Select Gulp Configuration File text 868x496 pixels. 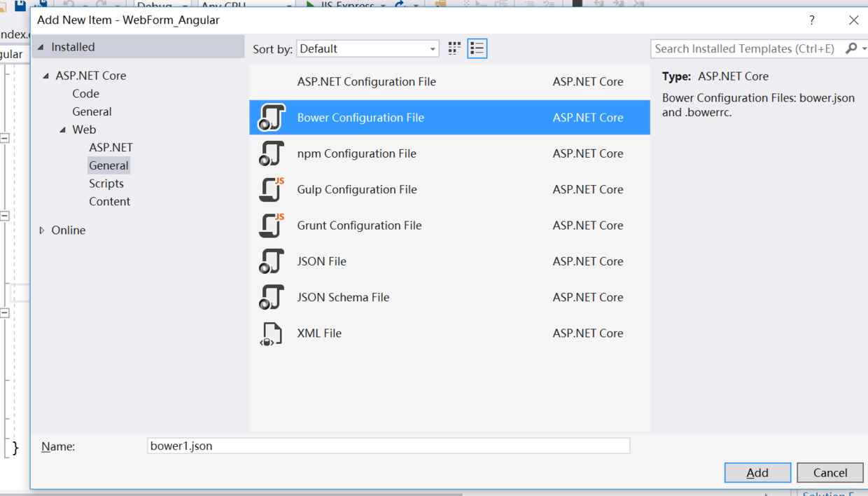click(357, 189)
